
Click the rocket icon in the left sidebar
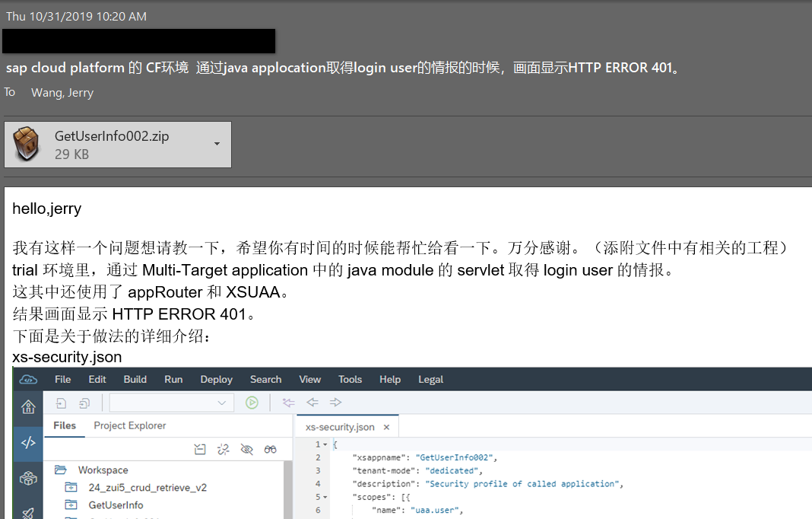tap(28, 512)
